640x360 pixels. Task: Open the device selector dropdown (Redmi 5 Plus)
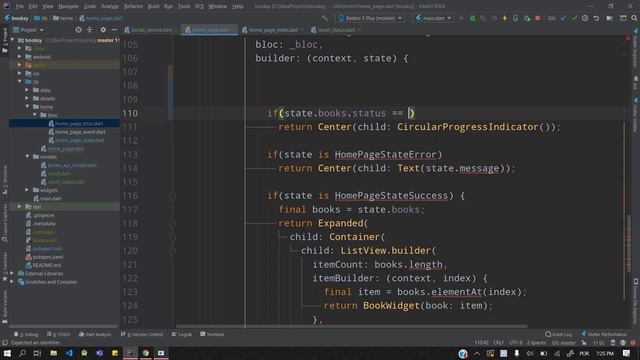click(370, 18)
